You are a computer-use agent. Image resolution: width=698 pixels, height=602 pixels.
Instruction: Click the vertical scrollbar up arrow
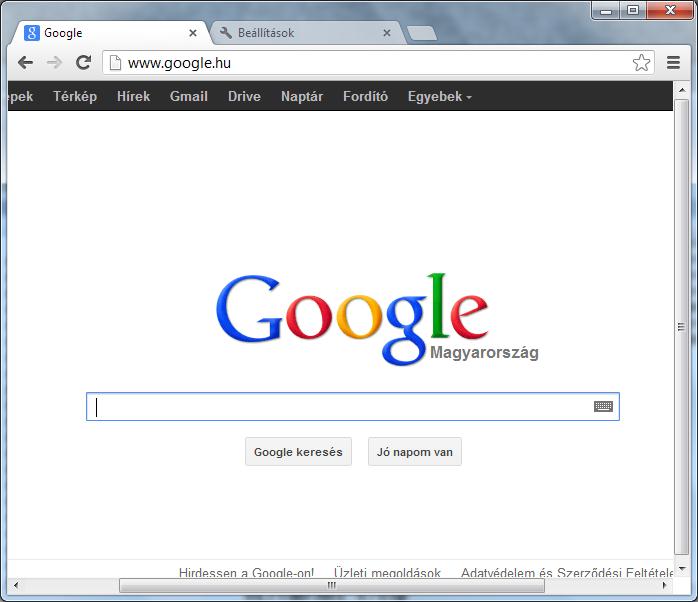tap(682, 89)
